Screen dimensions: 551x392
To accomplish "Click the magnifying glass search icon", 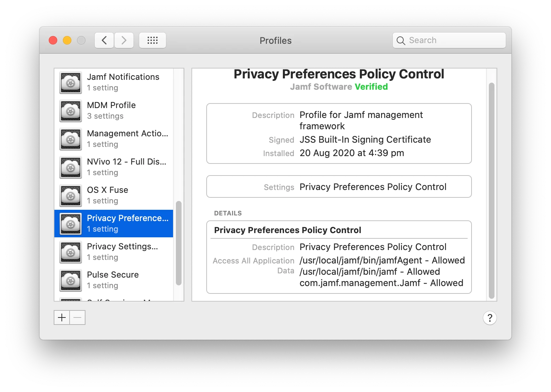I will point(401,41).
